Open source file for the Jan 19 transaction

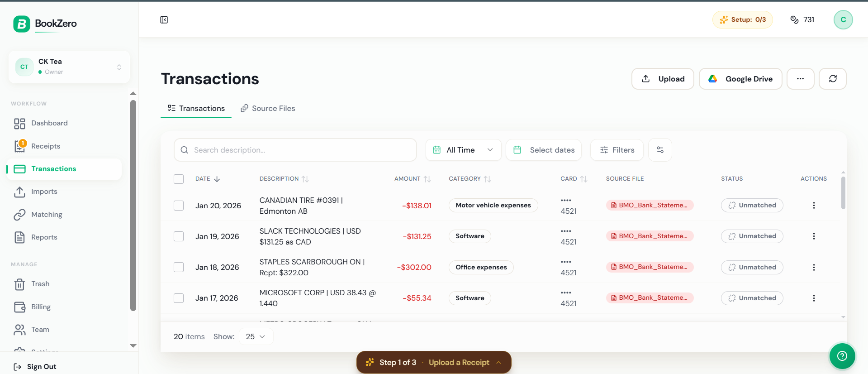click(650, 236)
